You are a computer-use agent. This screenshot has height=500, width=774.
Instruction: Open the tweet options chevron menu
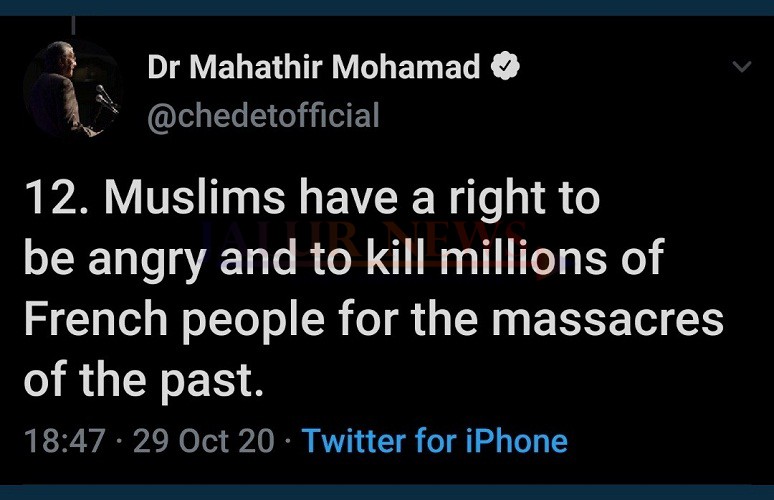pyautogui.click(x=741, y=66)
